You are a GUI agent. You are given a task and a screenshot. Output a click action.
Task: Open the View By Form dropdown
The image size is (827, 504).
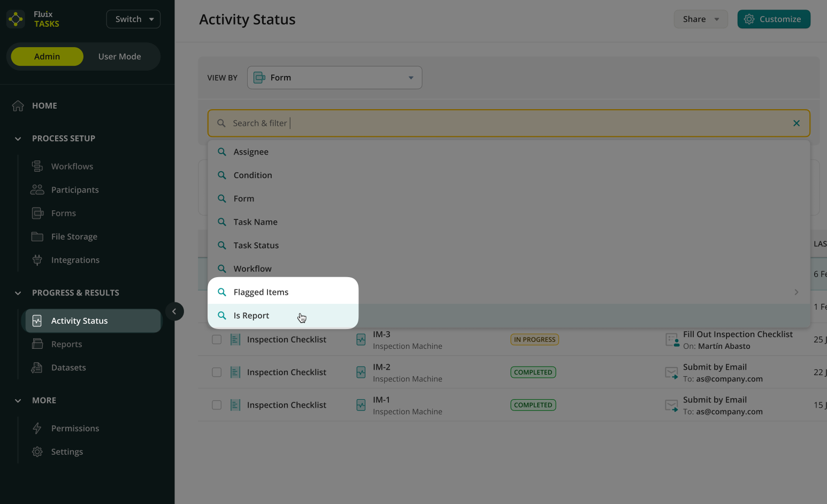[x=334, y=78]
